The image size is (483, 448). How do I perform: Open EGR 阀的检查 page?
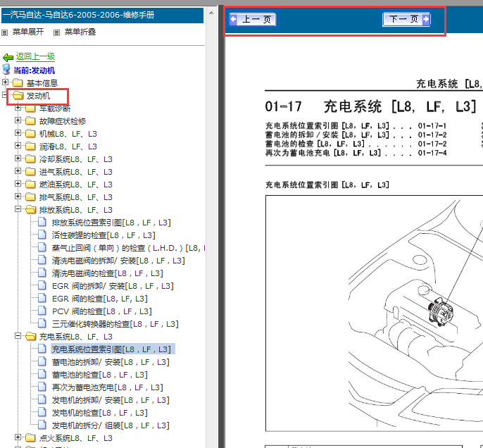[100, 299]
